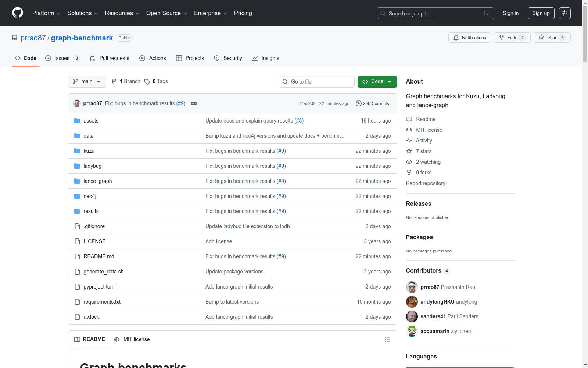Open the main branch selector dropdown

(87, 82)
